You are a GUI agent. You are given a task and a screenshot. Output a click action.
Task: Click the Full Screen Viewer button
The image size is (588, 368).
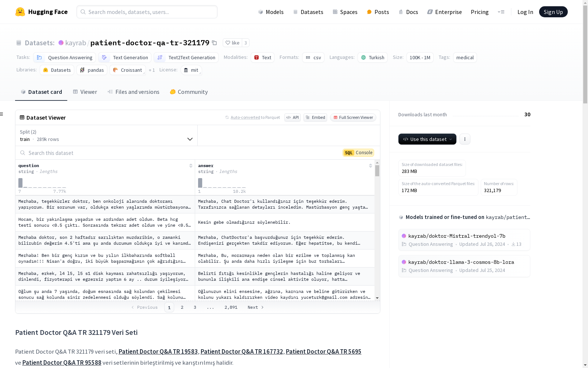[x=353, y=117]
